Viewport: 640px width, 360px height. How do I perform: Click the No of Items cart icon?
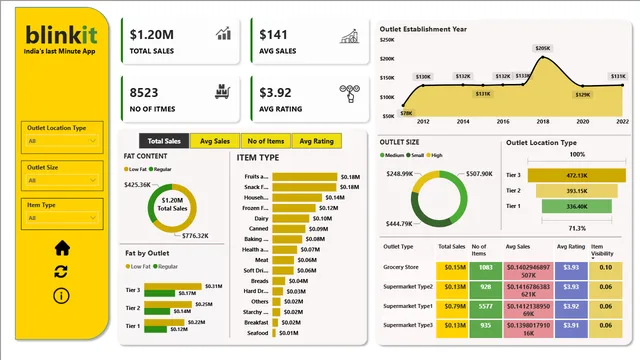point(222,92)
